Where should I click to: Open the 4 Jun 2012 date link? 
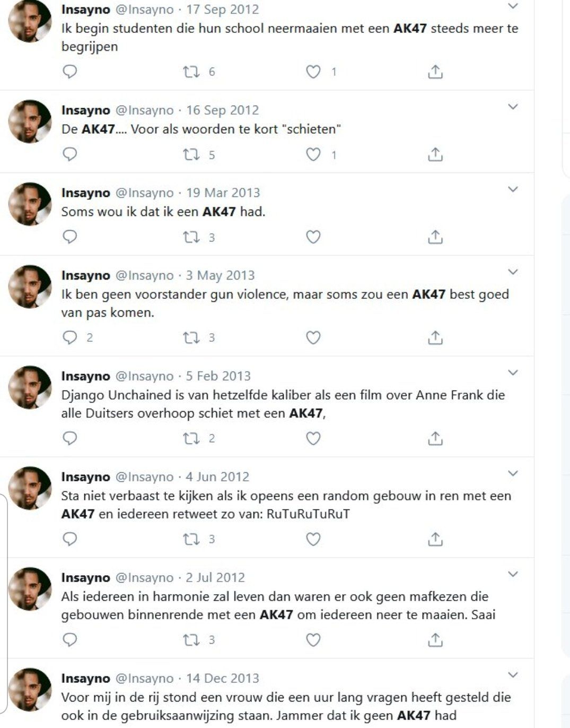(217, 476)
